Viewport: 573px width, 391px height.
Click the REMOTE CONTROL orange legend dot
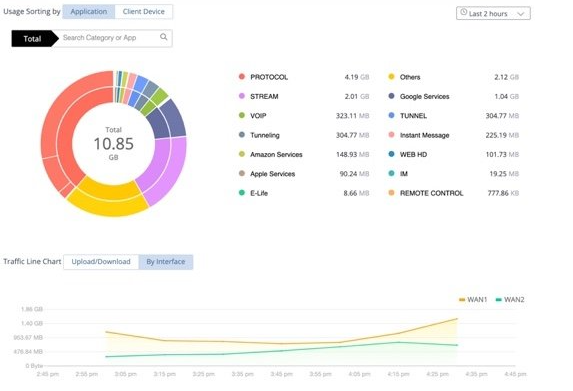click(x=391, y=193)
